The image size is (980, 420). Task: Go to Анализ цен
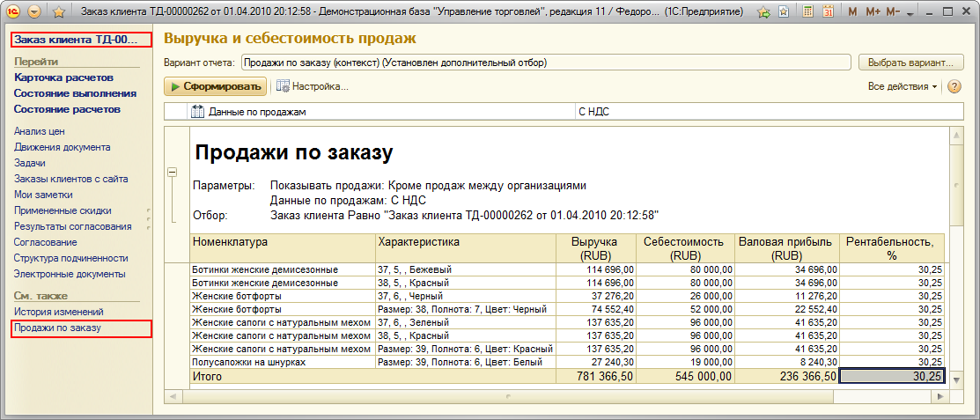[40, 131]
